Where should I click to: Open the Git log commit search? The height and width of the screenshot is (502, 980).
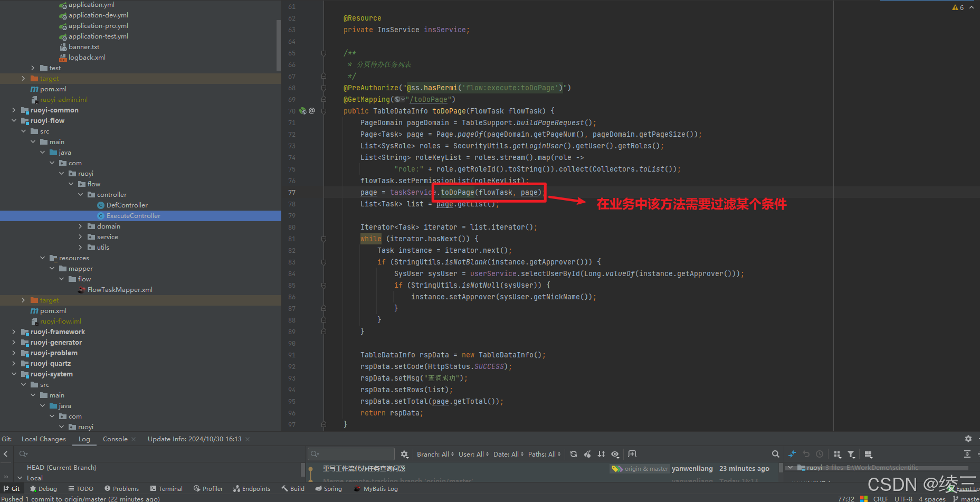776,454
